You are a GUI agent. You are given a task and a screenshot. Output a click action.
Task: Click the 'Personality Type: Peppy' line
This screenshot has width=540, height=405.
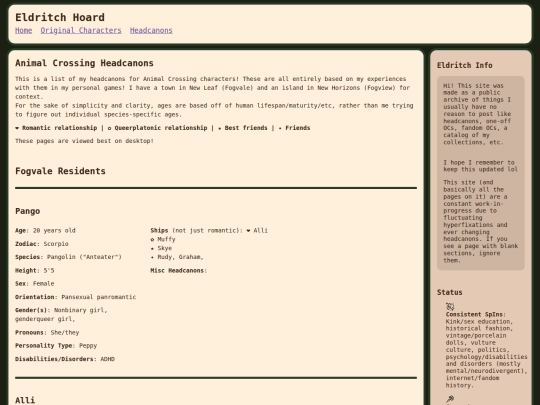[x=56, y=345]
